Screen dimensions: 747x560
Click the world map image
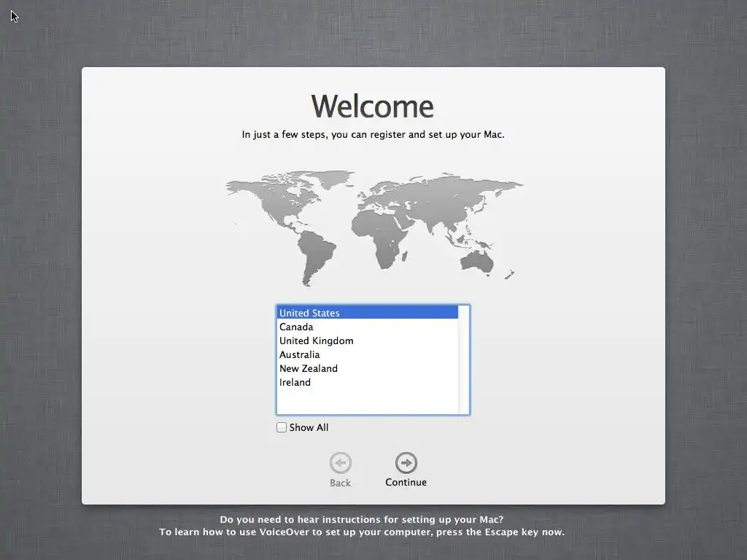pyautogui.click(x=374, y=227)
